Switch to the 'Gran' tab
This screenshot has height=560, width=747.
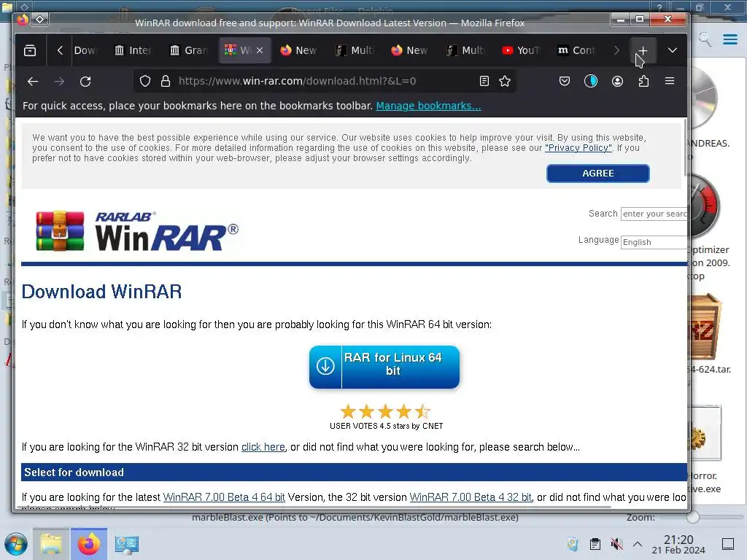189,50
